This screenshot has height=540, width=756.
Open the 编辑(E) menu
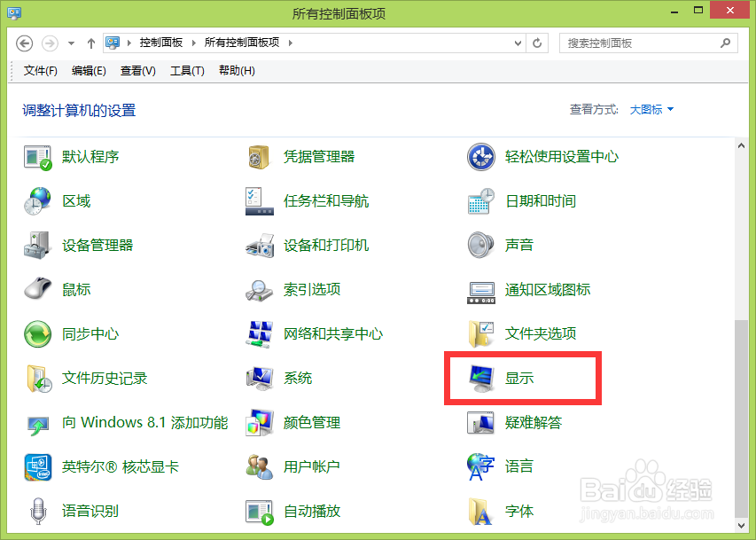tap(89, 71)
